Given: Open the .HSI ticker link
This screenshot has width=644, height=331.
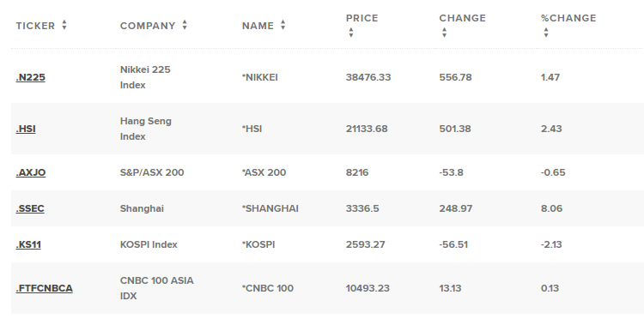Looking at the screenshot, I should point(26,129).
